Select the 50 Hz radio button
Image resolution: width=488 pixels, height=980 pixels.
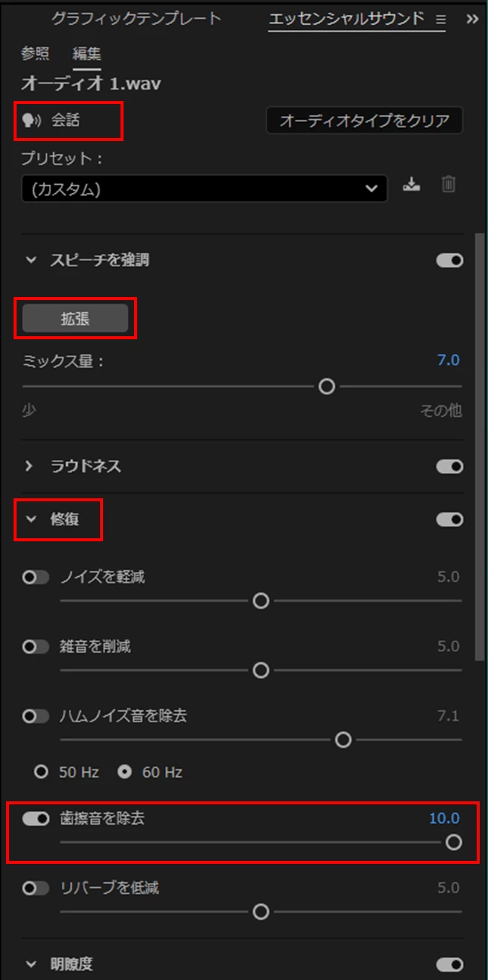coord(42,772)
